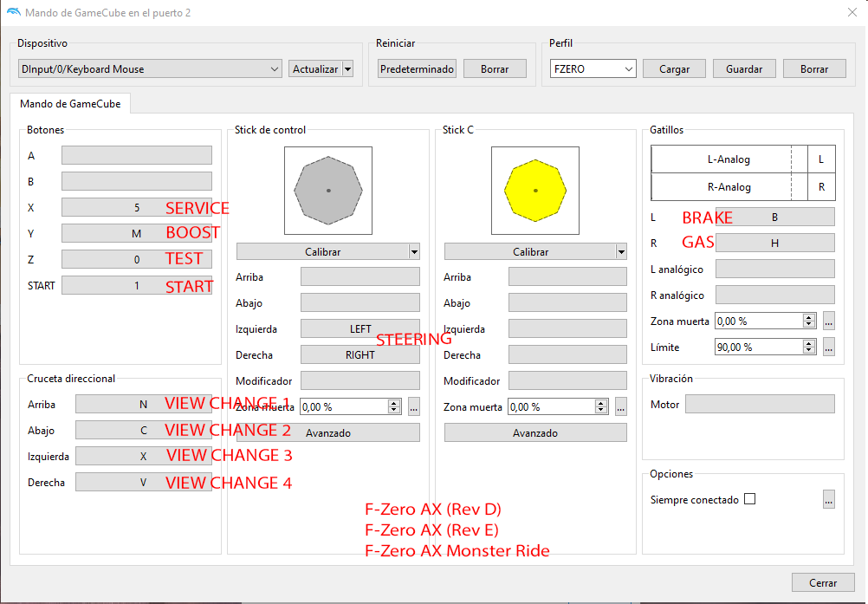Toggle the Siempre conectado checkbox
Viewport: 868px width, 604px height.
[749, 499]
